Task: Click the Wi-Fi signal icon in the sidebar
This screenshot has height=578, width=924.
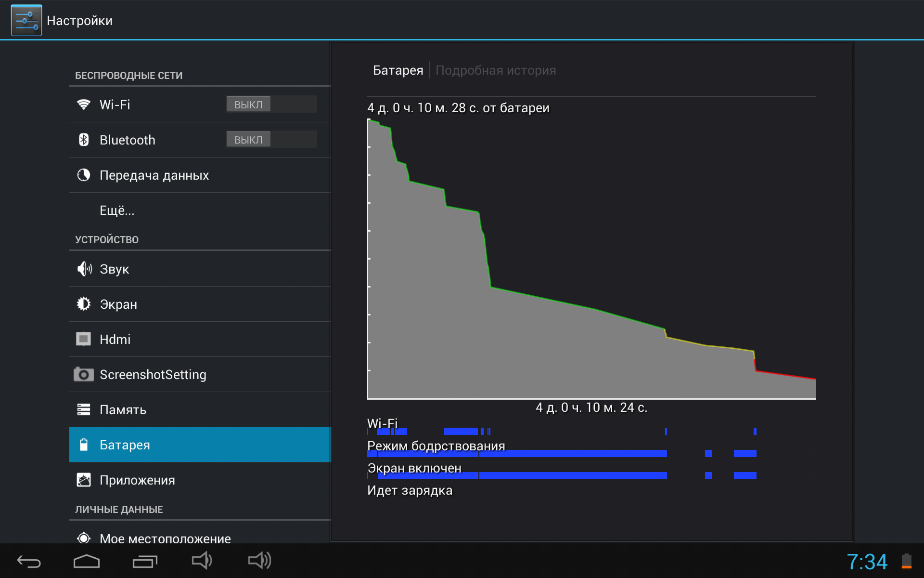Action: [84, 105]
